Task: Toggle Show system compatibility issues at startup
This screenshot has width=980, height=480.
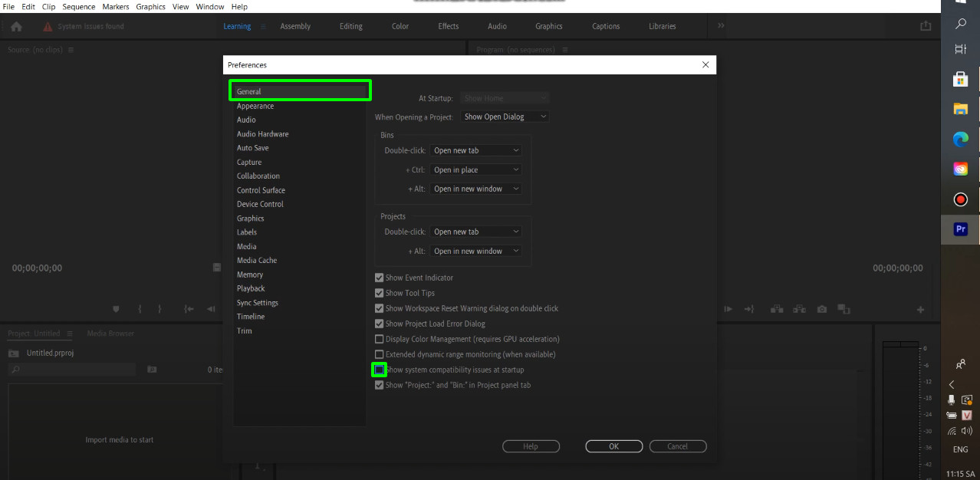Action: 379,370
